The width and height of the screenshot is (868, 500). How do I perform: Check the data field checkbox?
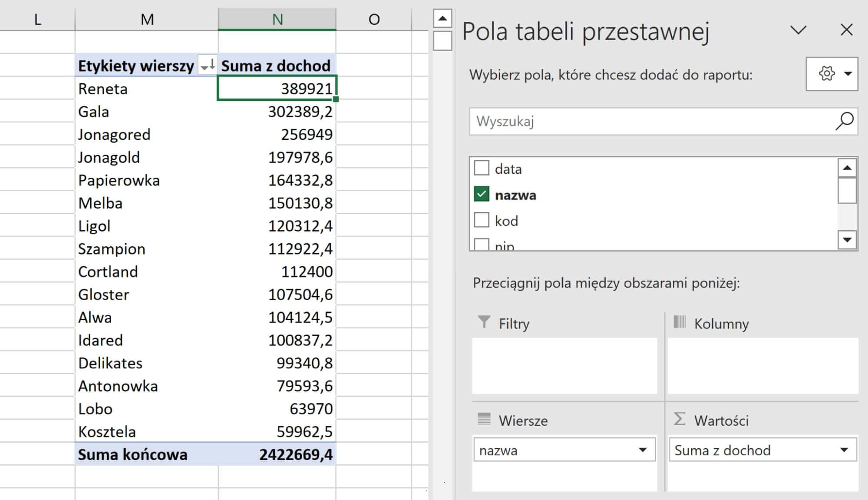point(482,168)
